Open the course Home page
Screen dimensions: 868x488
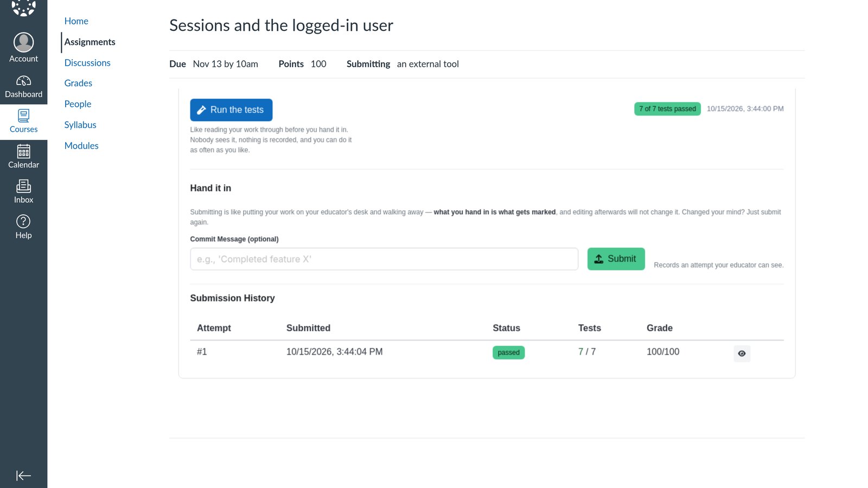point(76,21)
